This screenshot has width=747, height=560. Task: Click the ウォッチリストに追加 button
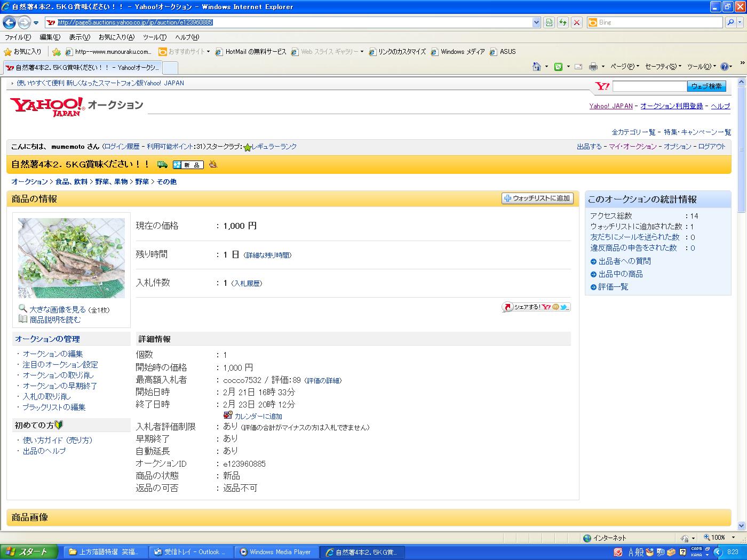537,198
